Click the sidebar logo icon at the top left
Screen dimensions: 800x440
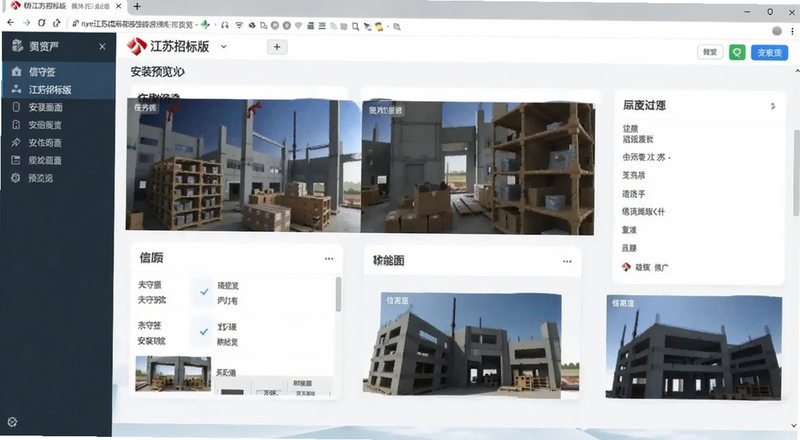pyautogui.click(x=17, y=46)
